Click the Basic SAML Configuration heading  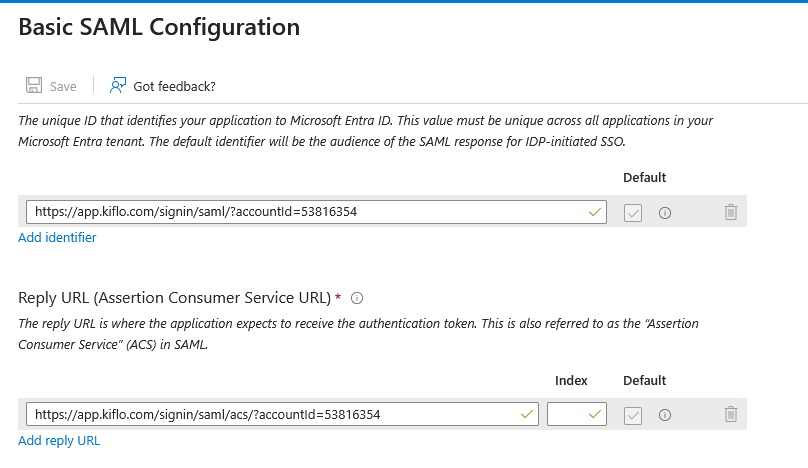(159, 27)
